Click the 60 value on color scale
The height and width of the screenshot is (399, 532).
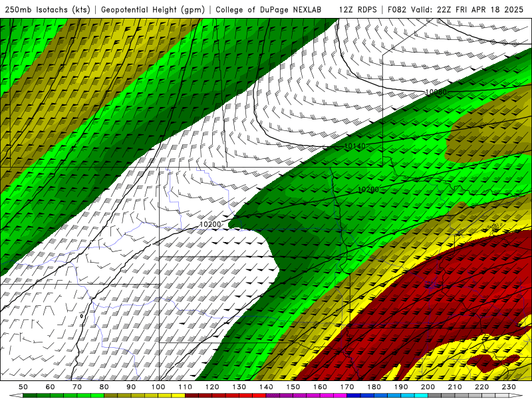click(51, 387)
